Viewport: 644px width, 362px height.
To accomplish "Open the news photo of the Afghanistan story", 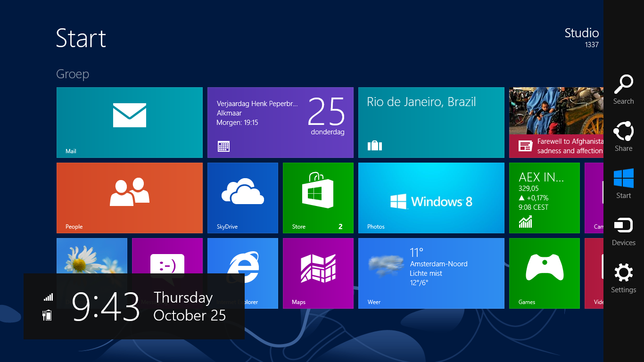I will [x=556, y=111].
